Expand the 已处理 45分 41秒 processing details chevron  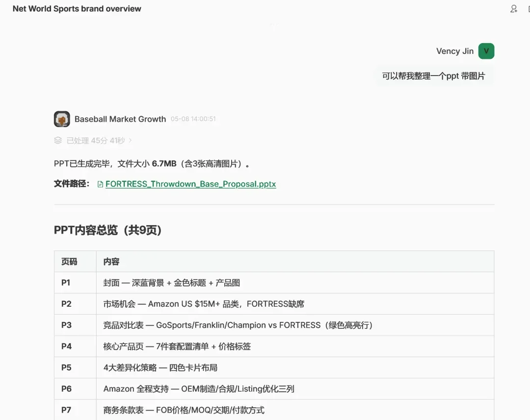coord(130,140)
